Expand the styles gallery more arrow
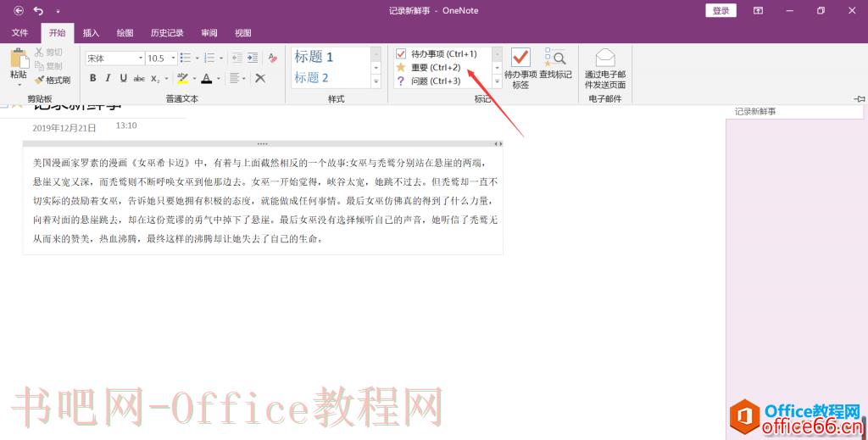 click(376, 82)
